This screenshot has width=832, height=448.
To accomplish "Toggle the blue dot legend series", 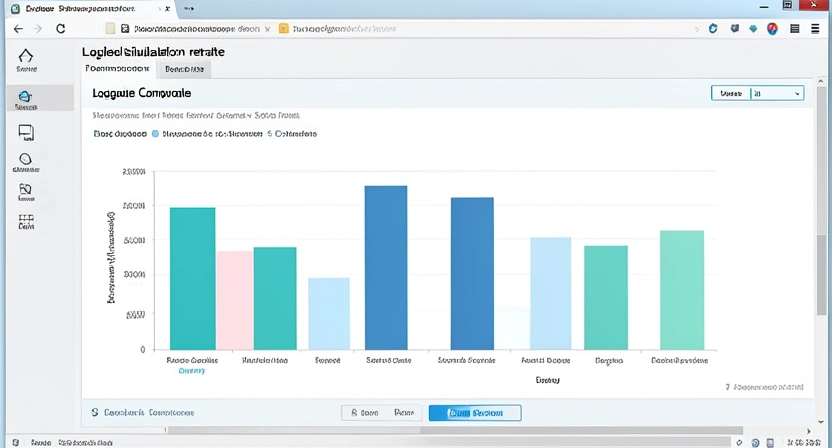I will click(155, 132).
